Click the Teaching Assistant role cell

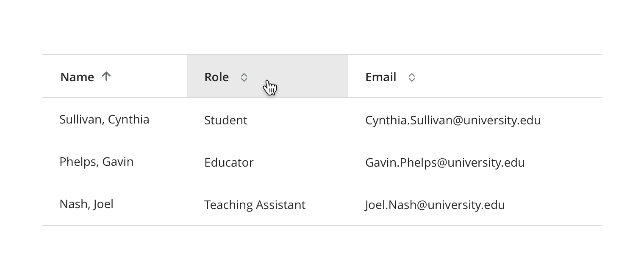pyautogui.click(x=255, y=205)
